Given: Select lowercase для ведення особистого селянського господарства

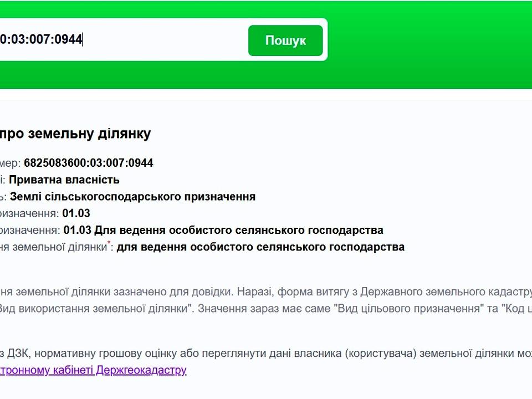Looking at the screenshot, I should 260,247.
